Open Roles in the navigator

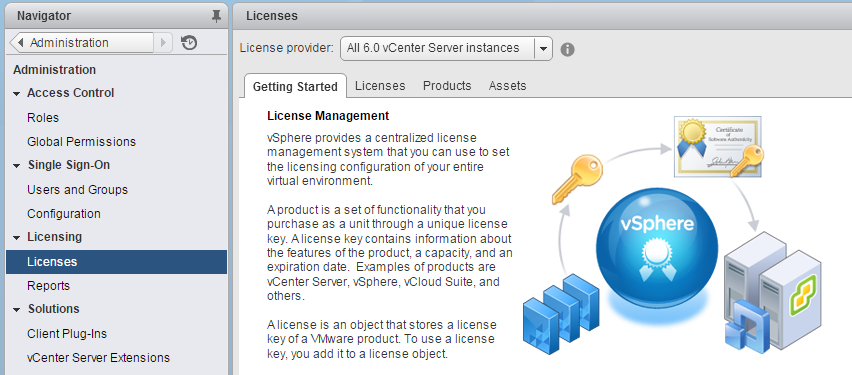pos(43,118)
